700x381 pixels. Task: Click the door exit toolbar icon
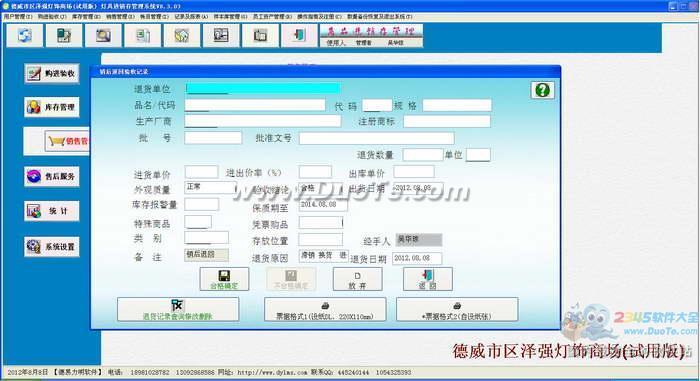click(x=300, y=35)
